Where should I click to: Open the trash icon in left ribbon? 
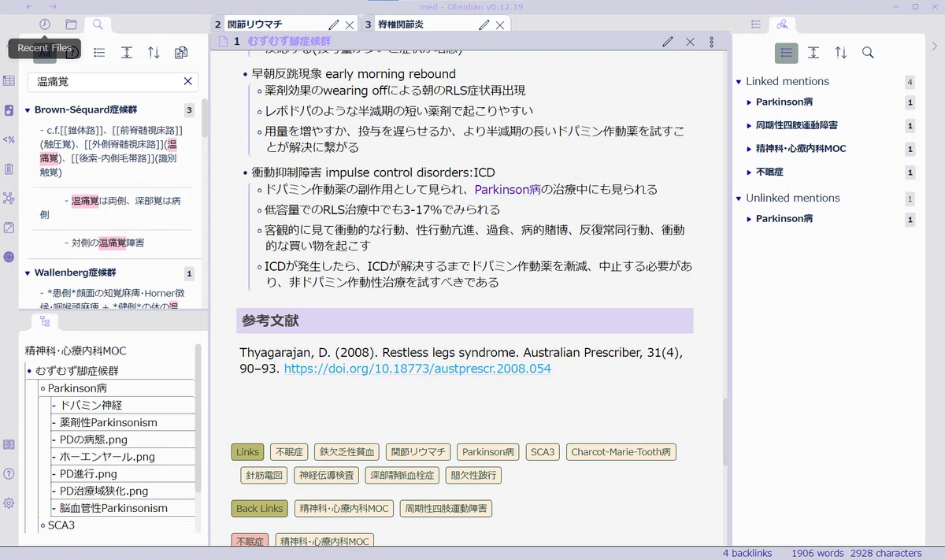[9, 169]
